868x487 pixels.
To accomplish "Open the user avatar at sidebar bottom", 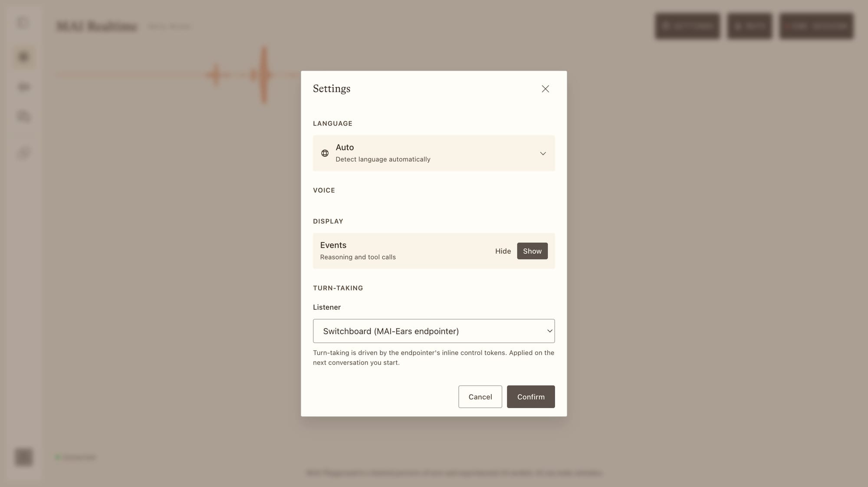I will click(x=24, y=457).
